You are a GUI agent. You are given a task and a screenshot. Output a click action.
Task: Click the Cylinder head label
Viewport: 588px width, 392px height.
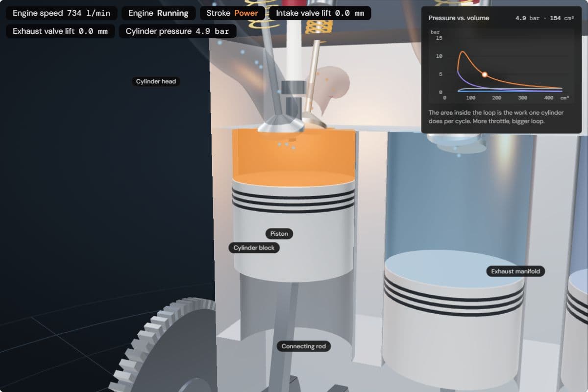(x=156, y=81)
